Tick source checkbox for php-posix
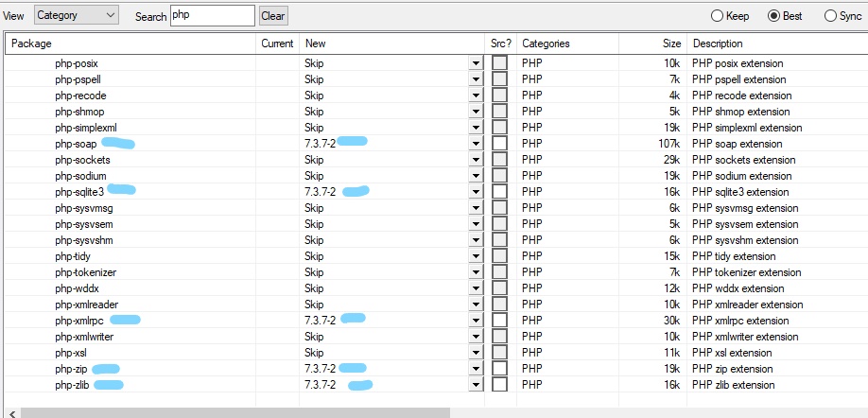This screenshot has width=868, height=418. click(499, 63)
